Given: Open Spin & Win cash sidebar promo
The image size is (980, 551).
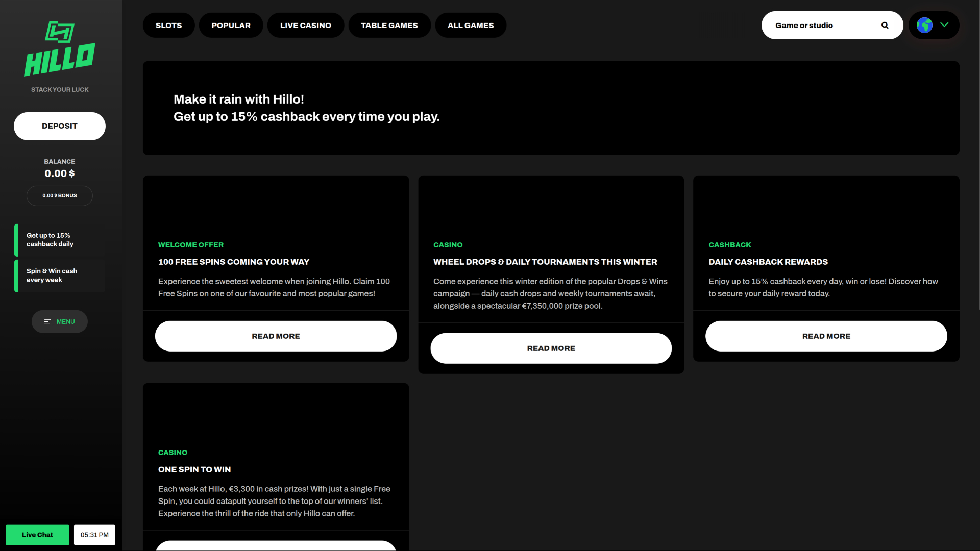Looking at the screenshot, I should pos(60,275).
